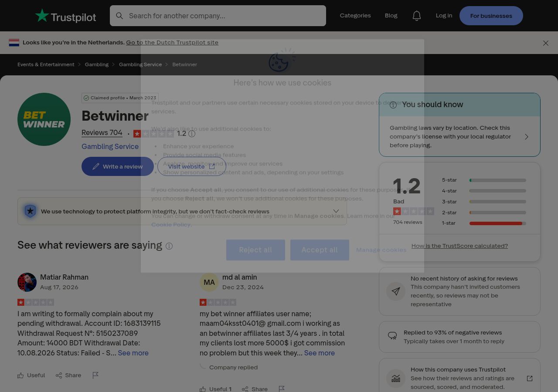Open How is the TrustScore calculated link

pyautogui.click(x=459, y=246)
